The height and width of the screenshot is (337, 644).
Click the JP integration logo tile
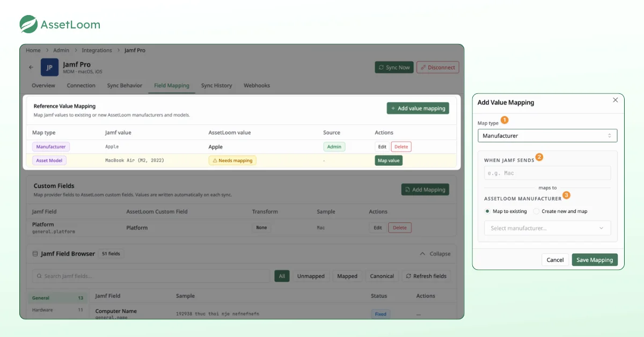pyautogui.click(x=49, y=68)
